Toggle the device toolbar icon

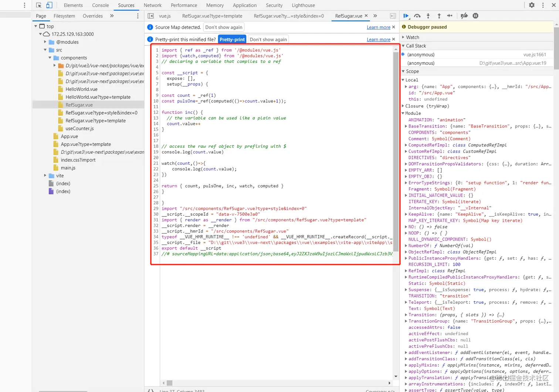(49, 5)
